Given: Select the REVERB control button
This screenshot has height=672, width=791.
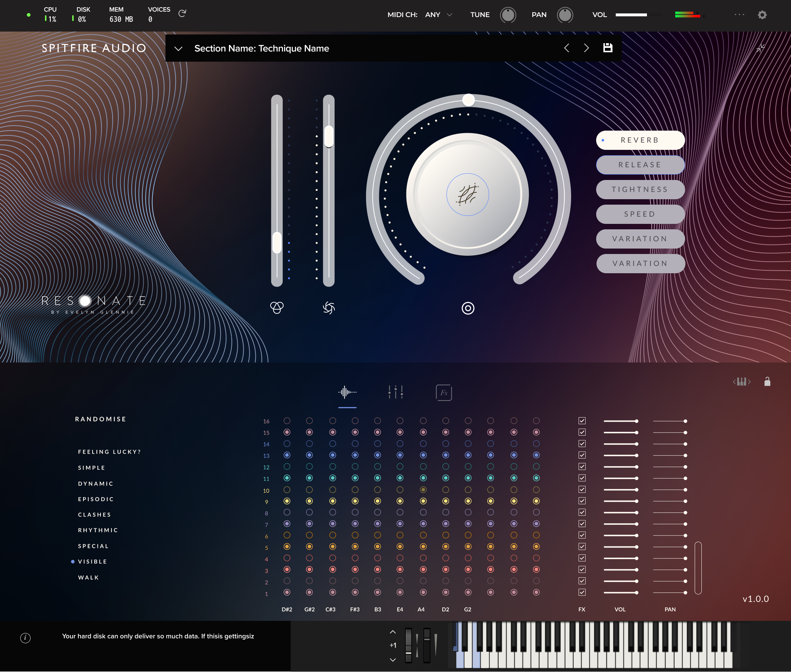Looking at the screenshot, I should 640,140.
